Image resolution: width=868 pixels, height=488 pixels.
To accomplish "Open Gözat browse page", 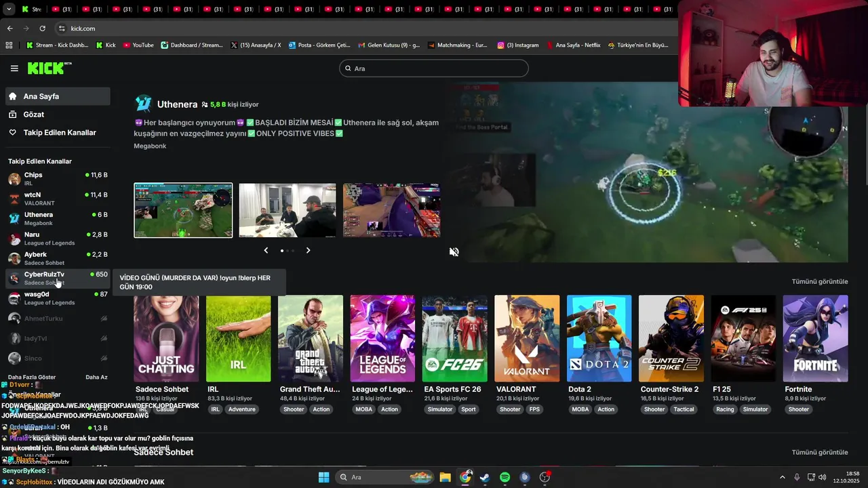I will (x=58, y=115).
